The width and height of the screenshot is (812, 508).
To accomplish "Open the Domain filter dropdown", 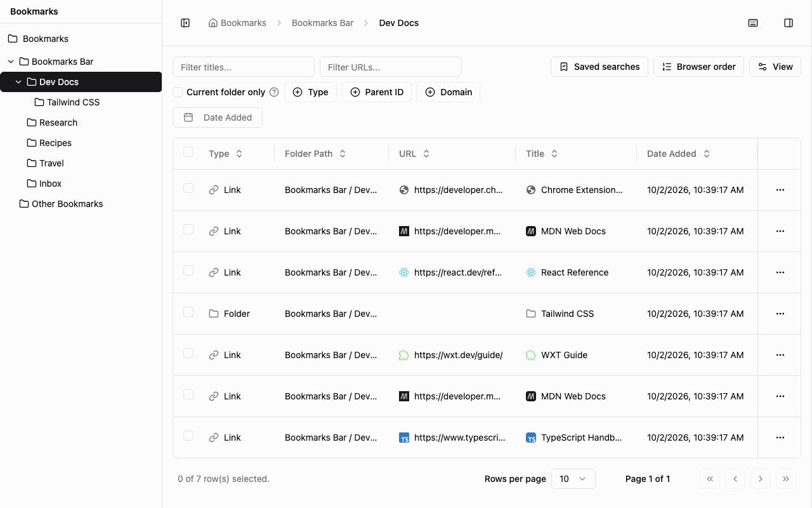I will pos(449,92).
